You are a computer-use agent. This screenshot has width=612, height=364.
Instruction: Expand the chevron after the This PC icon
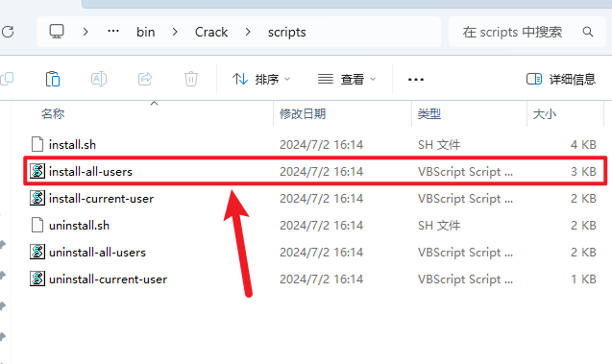86,32
